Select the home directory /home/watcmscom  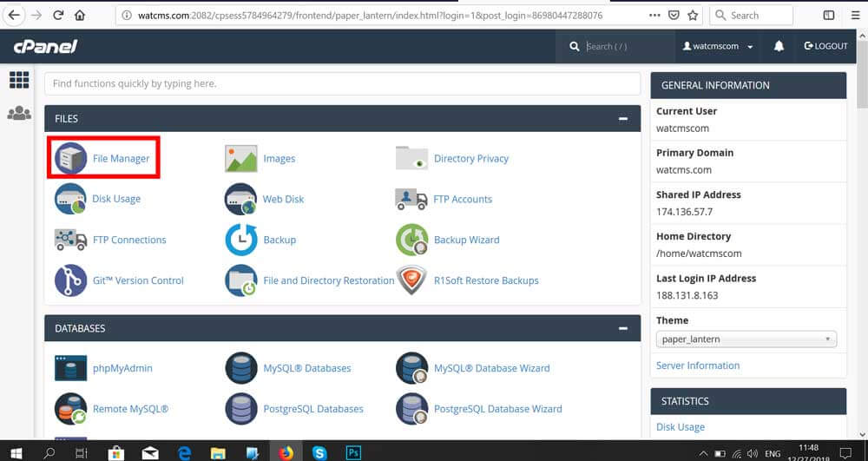699,254
